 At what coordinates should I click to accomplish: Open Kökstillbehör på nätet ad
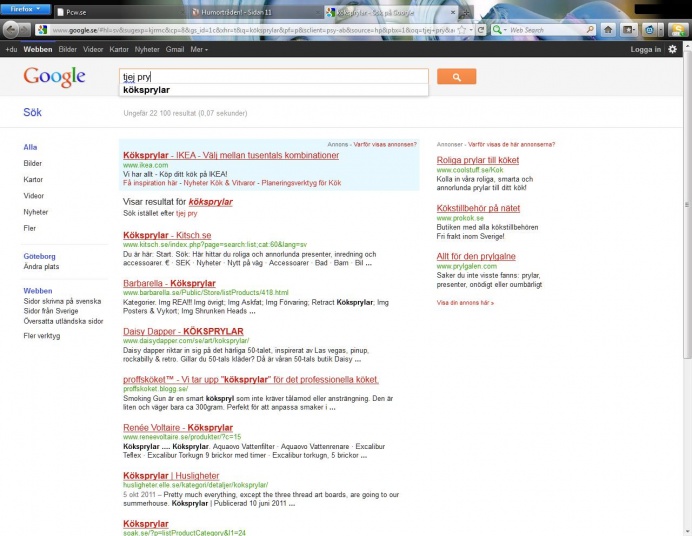pyautogui.click(x=478, y=208)
